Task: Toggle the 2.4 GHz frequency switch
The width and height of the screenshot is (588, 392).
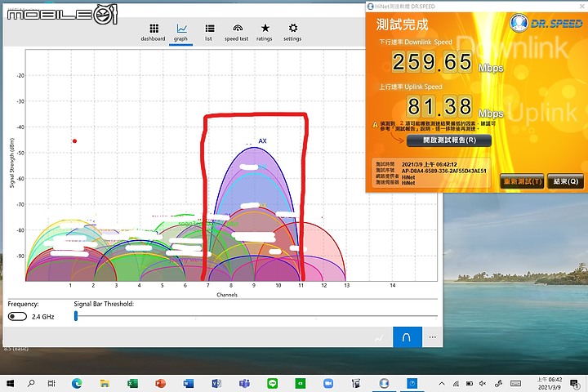Action: [17, 317]
